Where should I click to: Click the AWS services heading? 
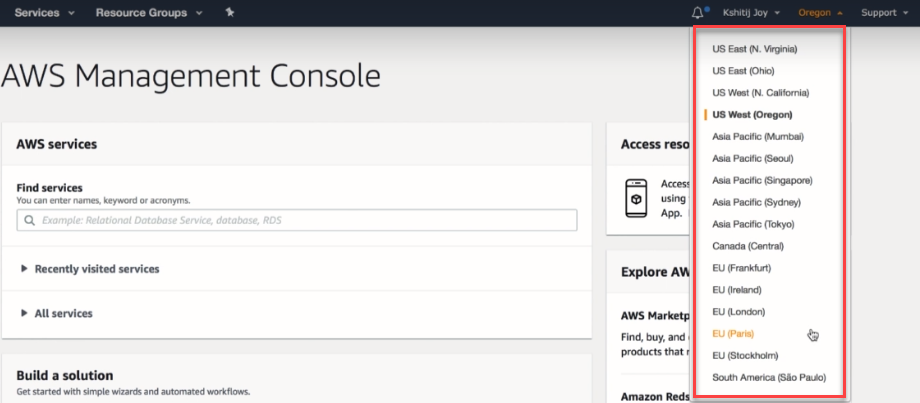click(57, 144)
